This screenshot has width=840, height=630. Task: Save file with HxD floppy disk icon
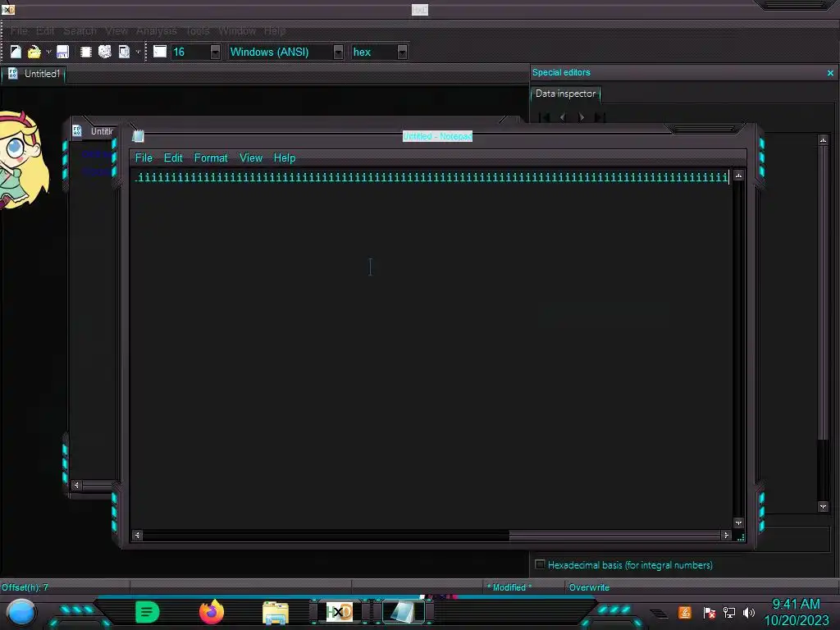pyautogui.click(x=62, y=52)
